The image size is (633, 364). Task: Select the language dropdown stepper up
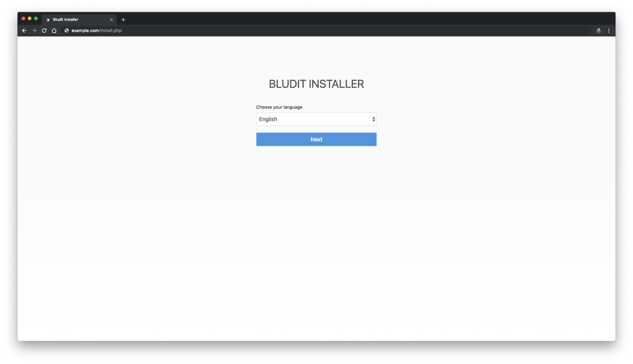click(374, 118)
